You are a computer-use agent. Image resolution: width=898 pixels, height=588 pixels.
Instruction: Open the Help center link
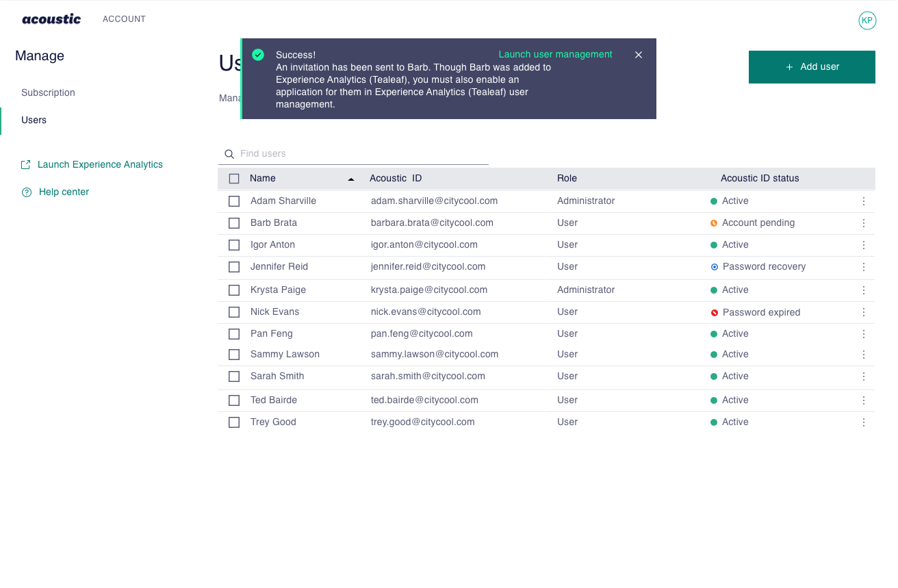click(x=64, y=192)
